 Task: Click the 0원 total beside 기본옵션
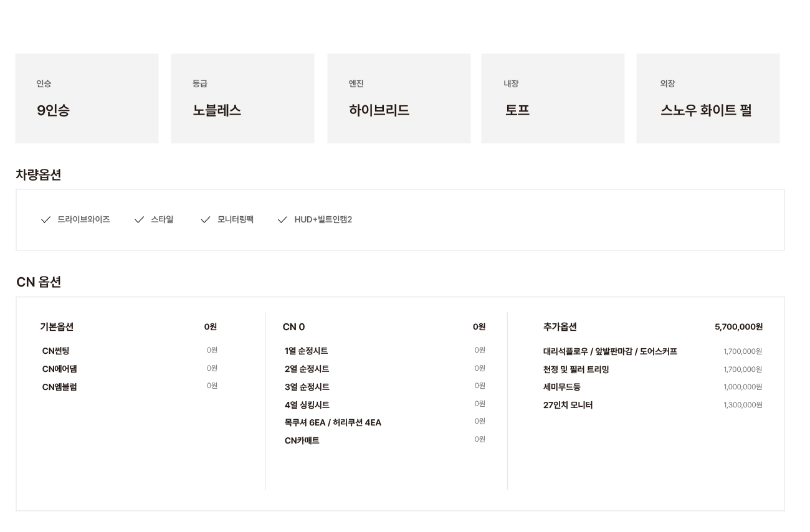211,327
